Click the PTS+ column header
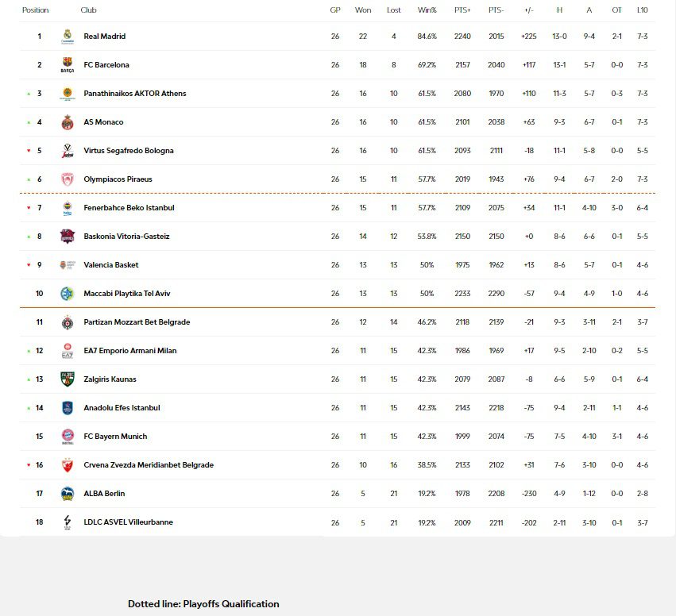This screenshot has height=616, width=676. coord(462,10)
